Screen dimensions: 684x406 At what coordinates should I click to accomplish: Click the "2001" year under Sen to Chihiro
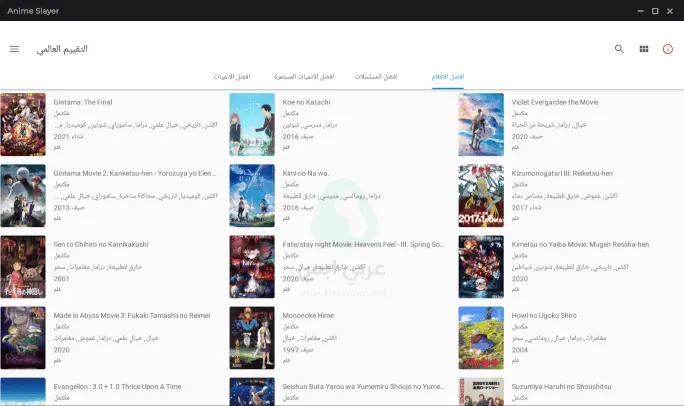[x=62, y=279]
